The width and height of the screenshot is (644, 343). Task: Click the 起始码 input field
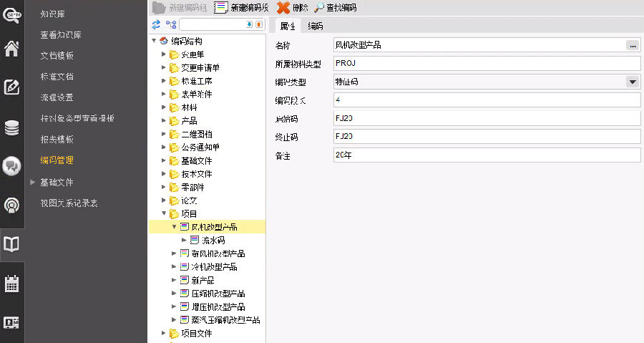tap(487, 118)
